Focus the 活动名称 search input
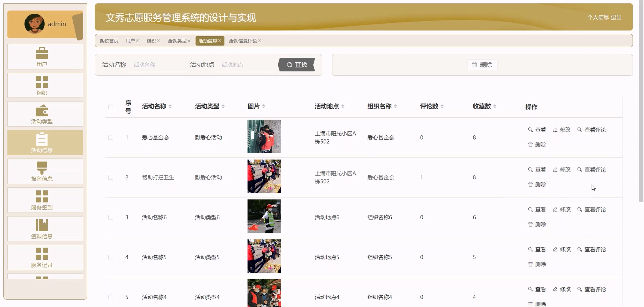644x307 pixels. tap(158, 65)
